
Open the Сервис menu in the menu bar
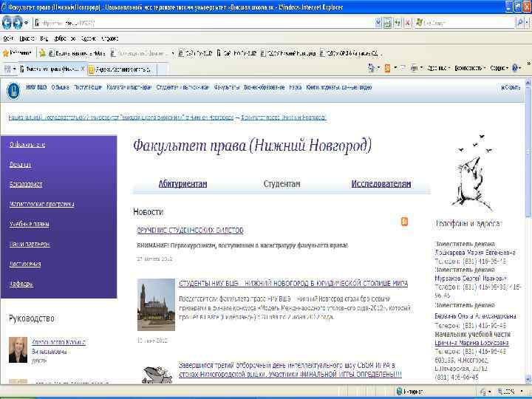tap(89, 38)
